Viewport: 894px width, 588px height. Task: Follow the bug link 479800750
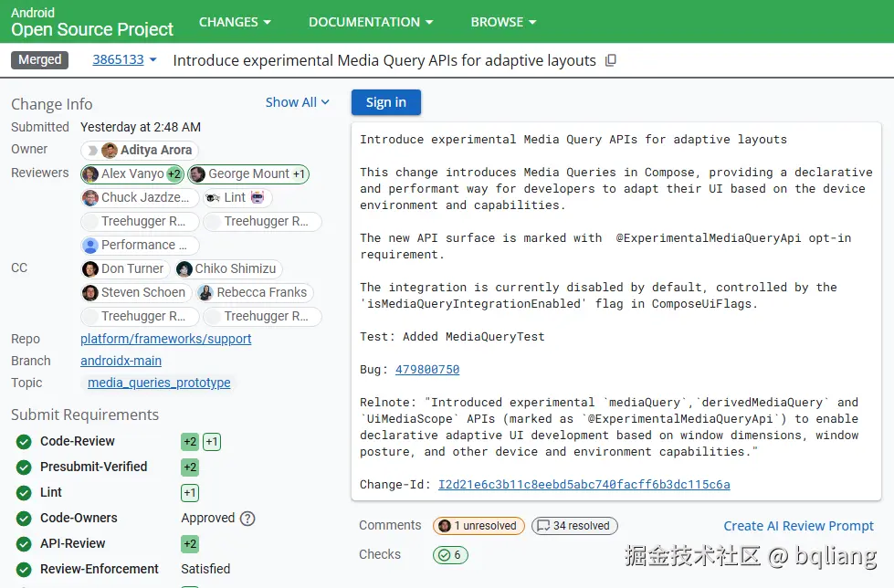tap(426, 369)
